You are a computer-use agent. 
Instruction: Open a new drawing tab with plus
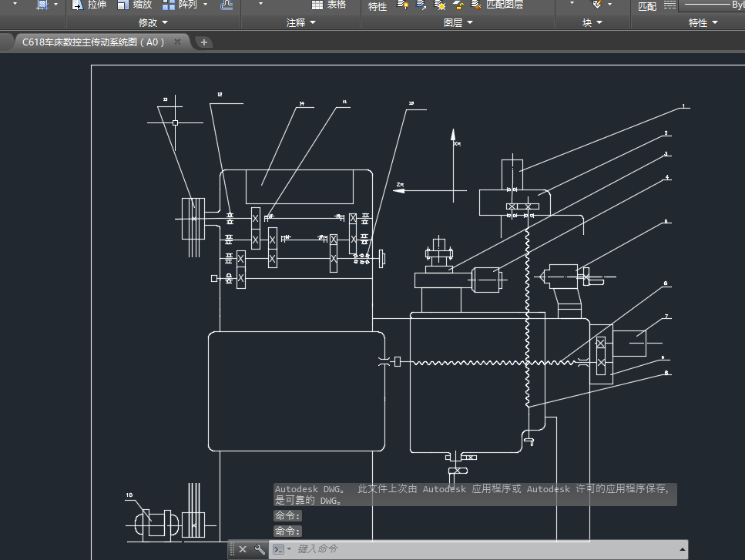pyautogui.click(x=204, y=42)
